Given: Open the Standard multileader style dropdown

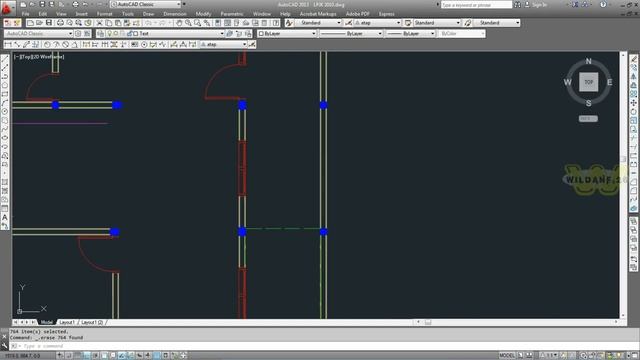Looking at the screenshot, I should coord(497,23).
